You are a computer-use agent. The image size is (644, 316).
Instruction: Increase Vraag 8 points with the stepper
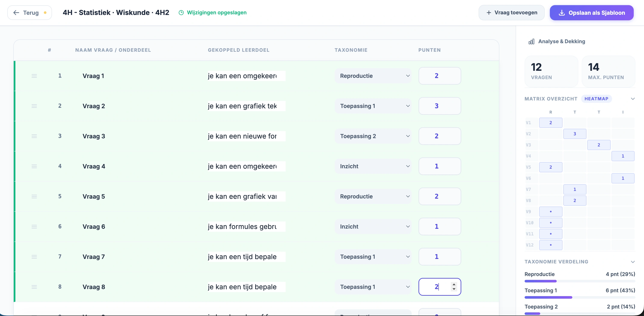pos(454,284)
